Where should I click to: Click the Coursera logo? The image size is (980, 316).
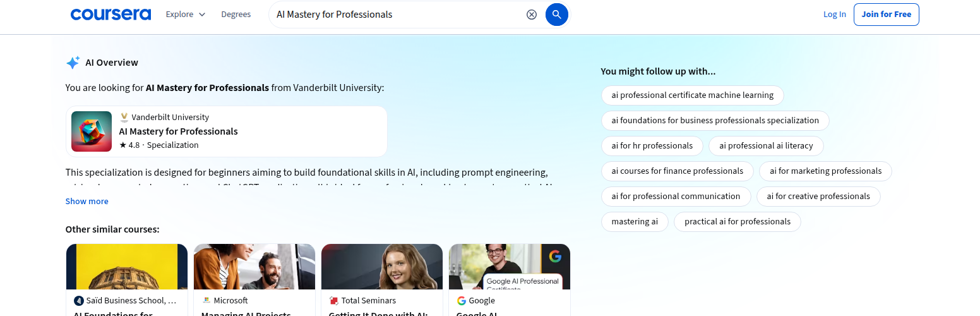pyautogui.click(x=111, y=14)
